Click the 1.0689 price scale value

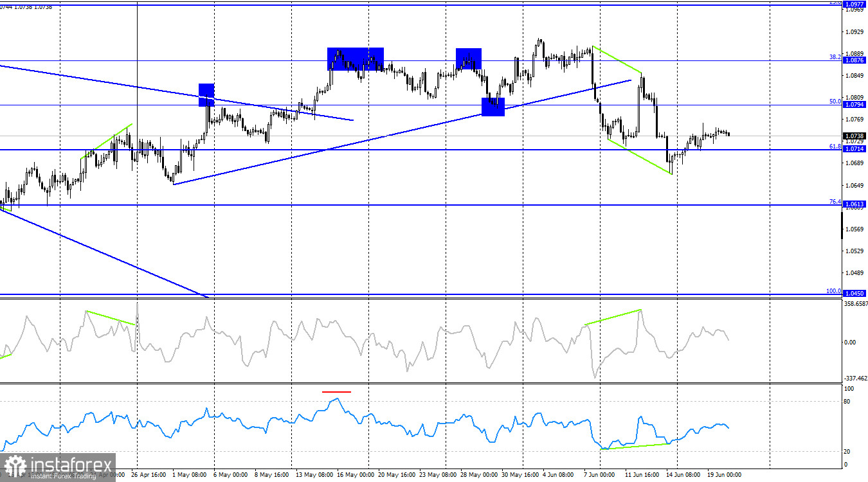click(x=856, y=163)
